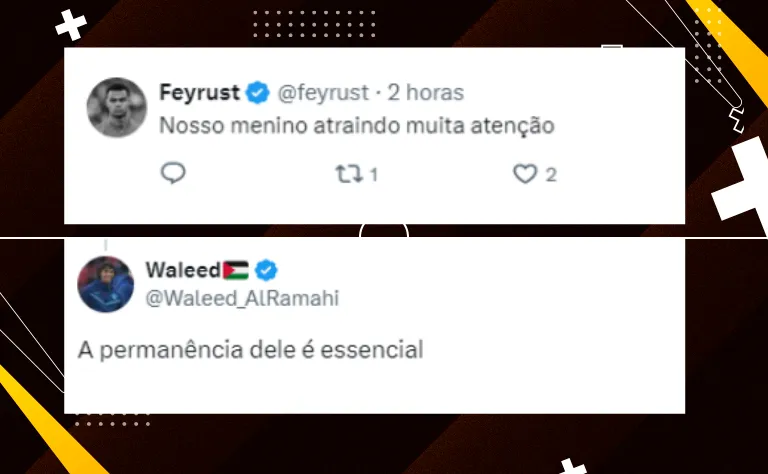Click the verified badge next to Waleed's name

[x=266, y=270]
